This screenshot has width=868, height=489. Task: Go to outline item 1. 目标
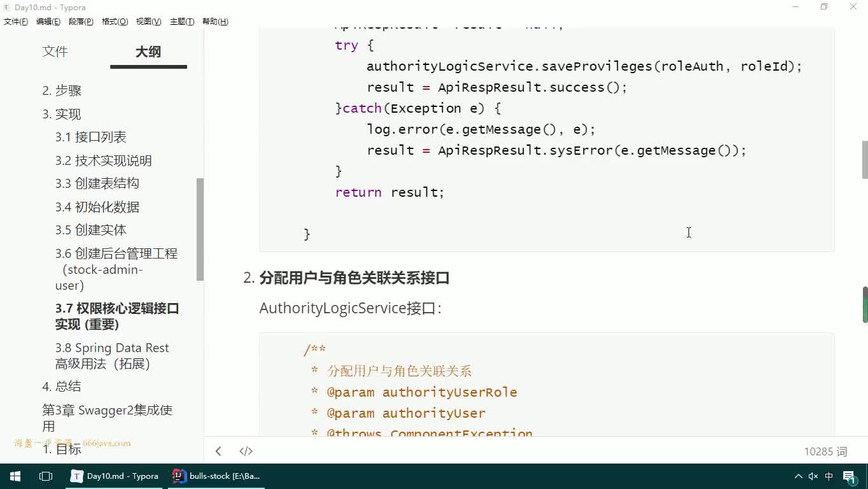(62, 449)
